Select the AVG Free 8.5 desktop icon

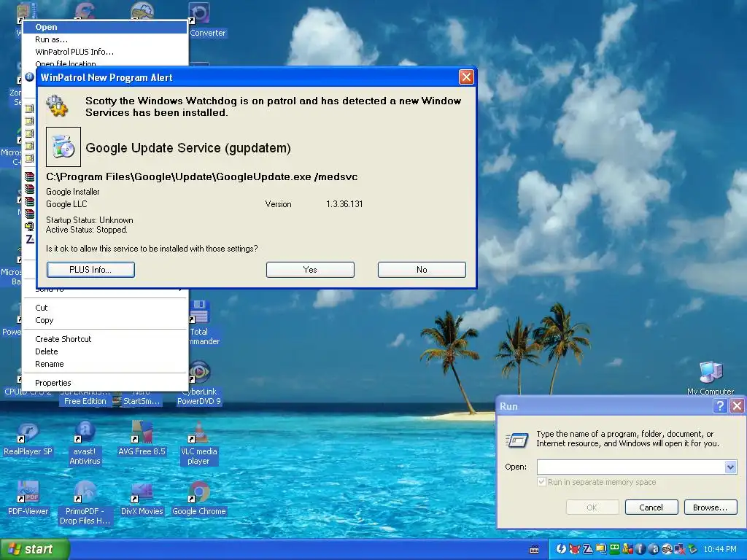[x=142, y=438]
